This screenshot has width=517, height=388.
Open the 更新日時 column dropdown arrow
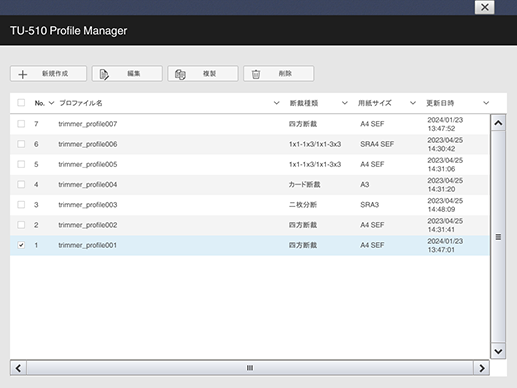[x=486, y=103]
